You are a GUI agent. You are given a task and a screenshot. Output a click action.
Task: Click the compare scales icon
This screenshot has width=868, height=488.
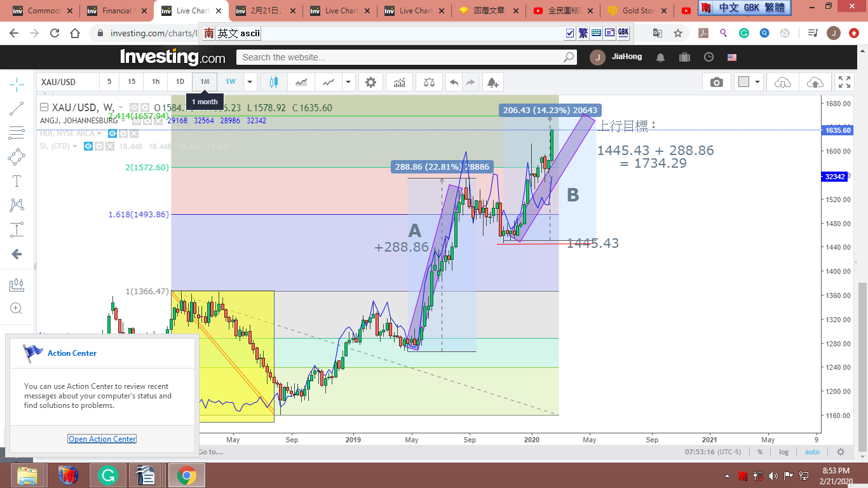click(x=430, y=82)
